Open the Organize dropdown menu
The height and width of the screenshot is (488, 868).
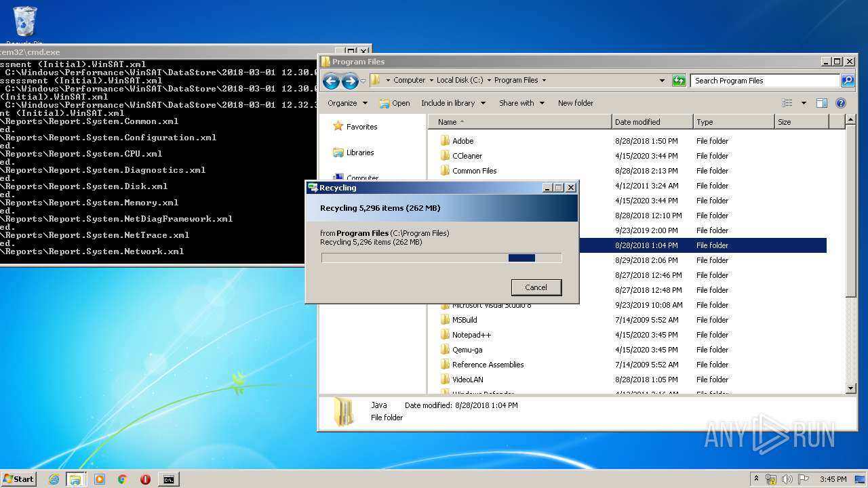coord(347,103)
